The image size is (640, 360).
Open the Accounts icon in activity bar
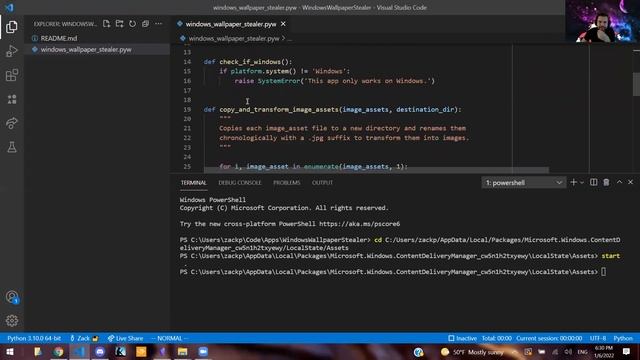(x=12, y=297)
